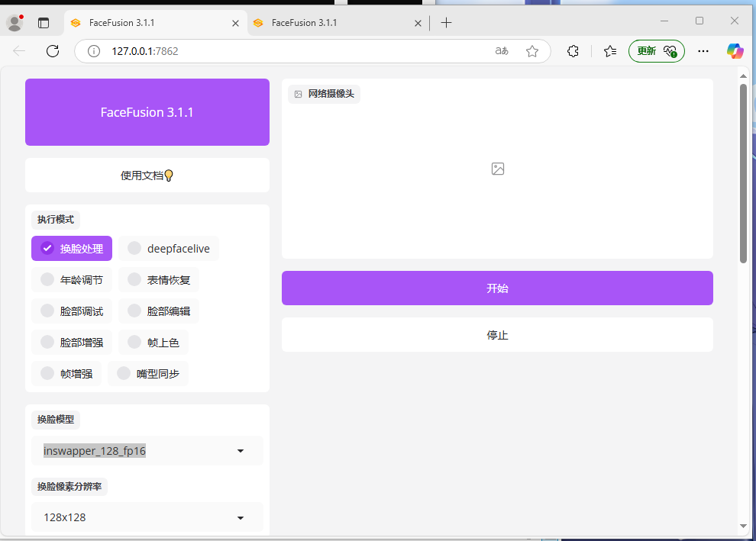Open browser settings and more menu

click(x=703, y=51)
